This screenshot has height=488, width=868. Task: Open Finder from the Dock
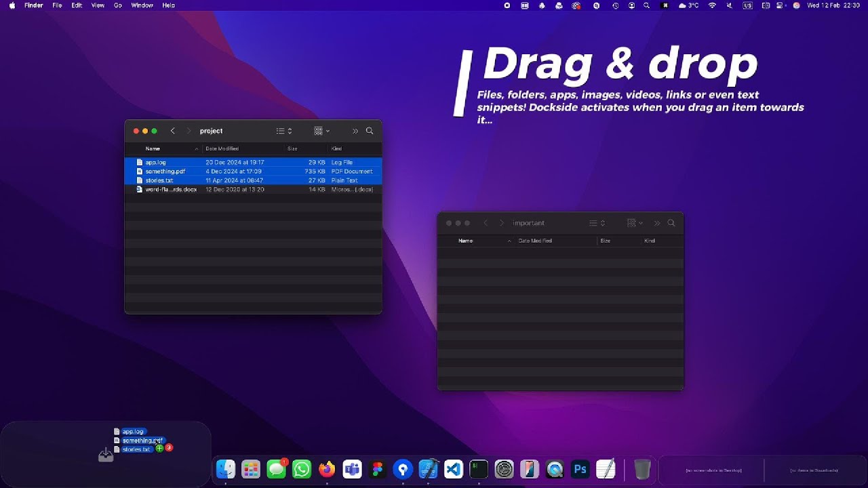[x=226, y=469]
